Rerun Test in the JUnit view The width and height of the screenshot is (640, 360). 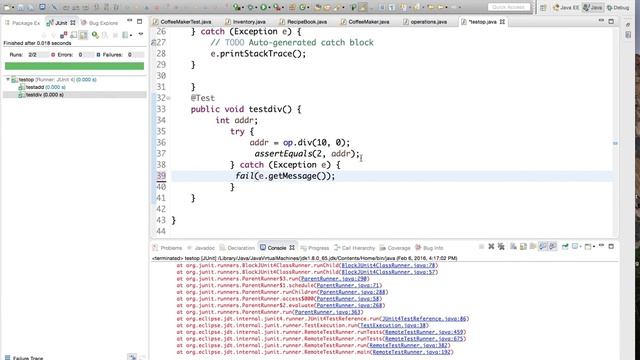point(95,35)
